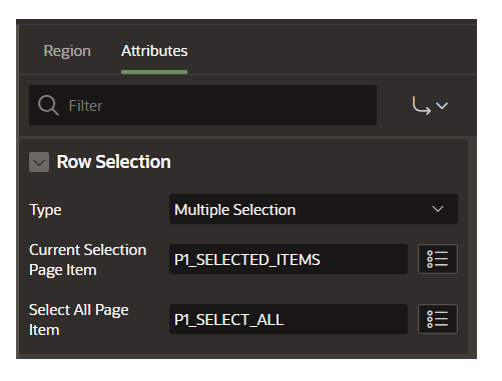The height and width of the screenshot is (381, 502).
Task: Switch to the Region tab
Action: click(67, 51)
